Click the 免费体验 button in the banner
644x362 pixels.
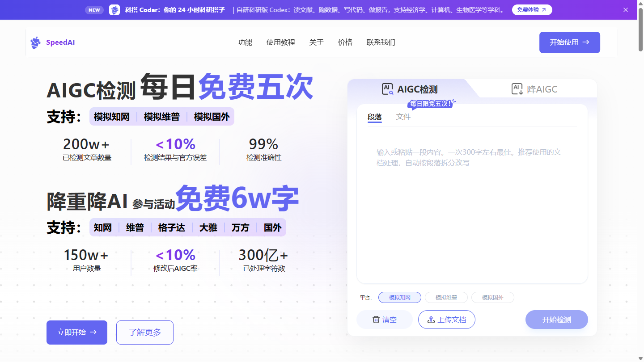click(x=532, y=10)
